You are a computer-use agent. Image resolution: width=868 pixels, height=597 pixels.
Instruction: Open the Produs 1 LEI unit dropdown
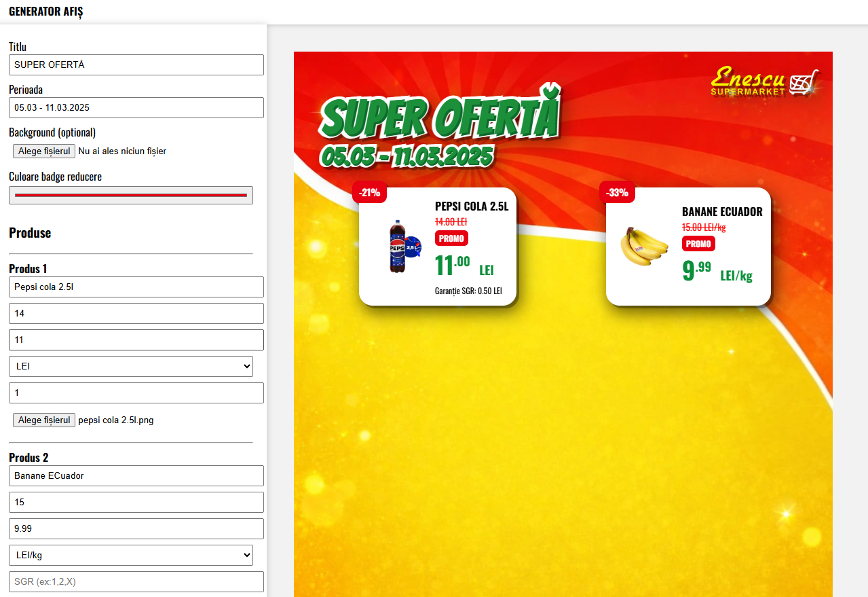click(x=131, y=367)
